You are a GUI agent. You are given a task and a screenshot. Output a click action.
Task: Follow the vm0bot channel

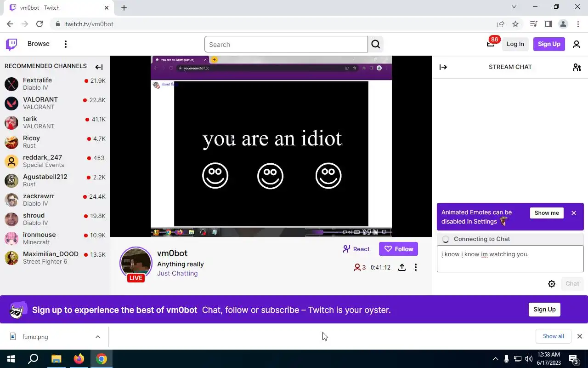pyautogui.click(x=398, y=249)
